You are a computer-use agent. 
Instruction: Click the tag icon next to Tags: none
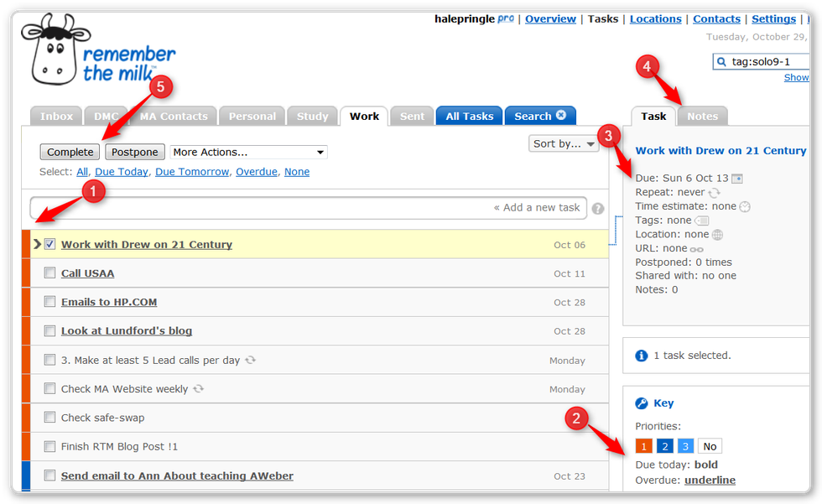point(702,221)
